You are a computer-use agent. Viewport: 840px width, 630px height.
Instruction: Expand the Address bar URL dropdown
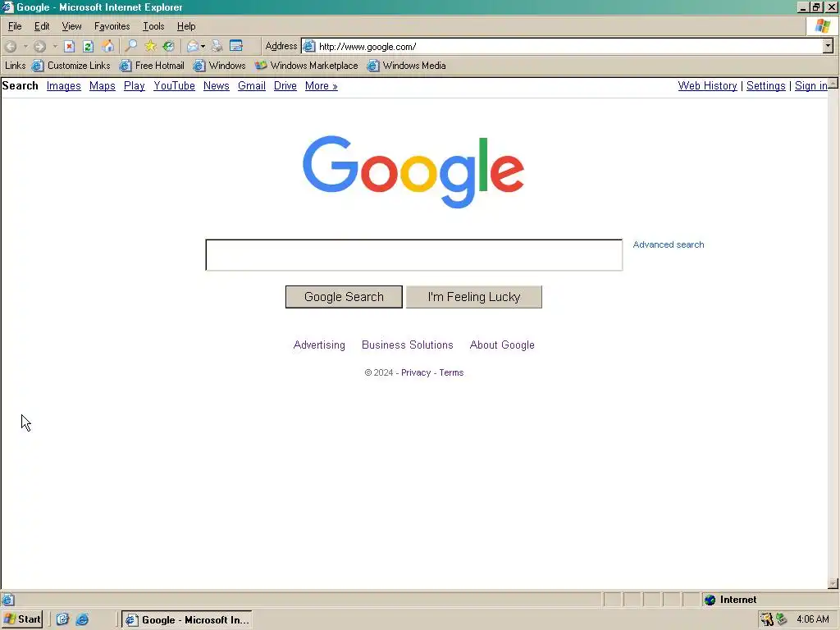pos(829,46)
